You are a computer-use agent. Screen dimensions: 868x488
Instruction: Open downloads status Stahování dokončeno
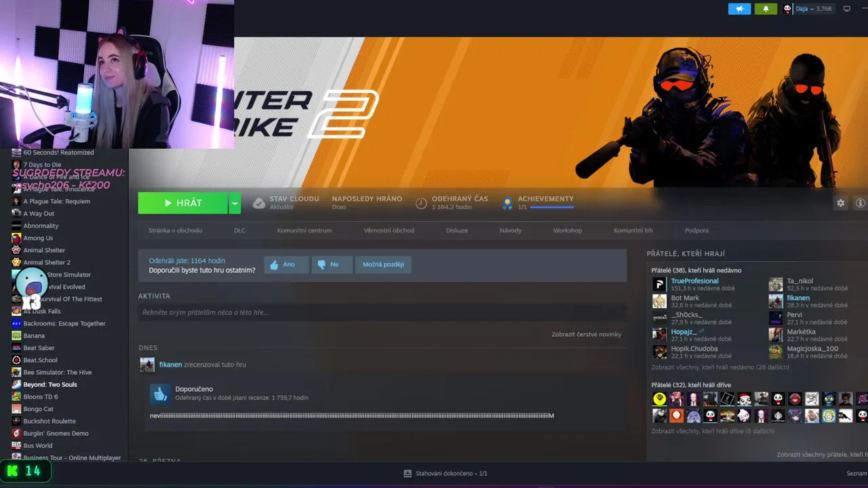click(446, 474)
